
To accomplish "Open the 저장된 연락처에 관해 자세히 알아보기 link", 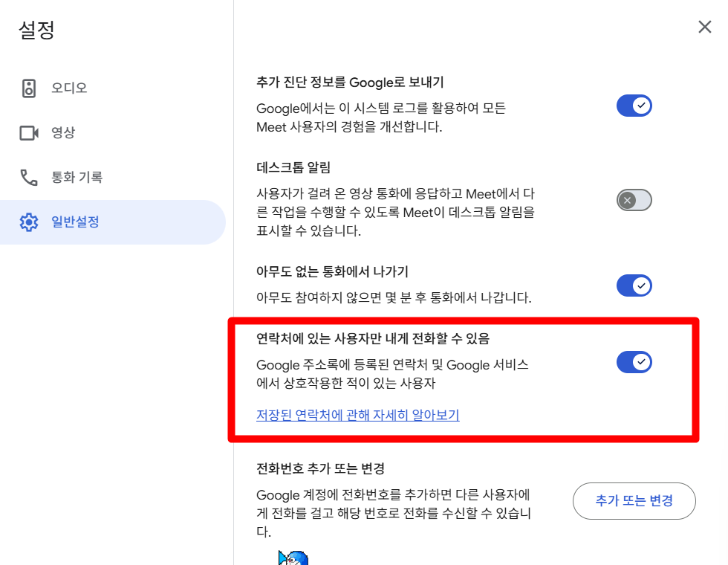I will (357, 415).
